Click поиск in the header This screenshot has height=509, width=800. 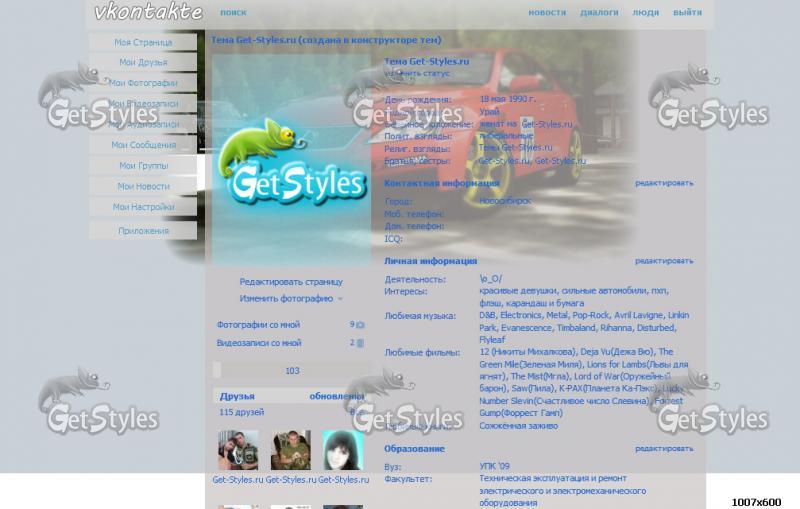233,13
